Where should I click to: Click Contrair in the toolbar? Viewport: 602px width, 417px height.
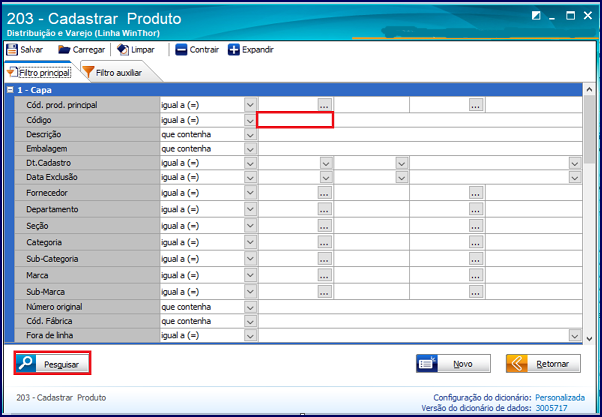pyautogui.click(x=197, y=50)
